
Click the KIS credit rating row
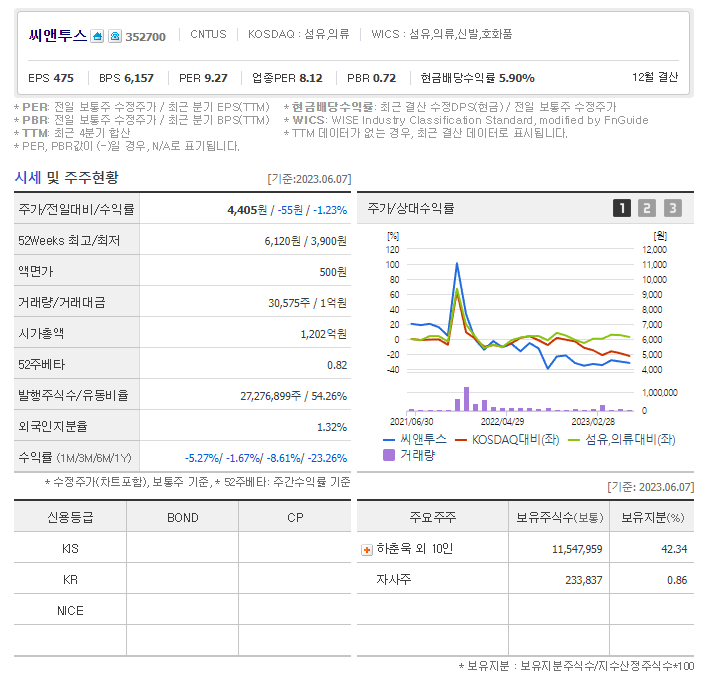[x=183, y=549]
